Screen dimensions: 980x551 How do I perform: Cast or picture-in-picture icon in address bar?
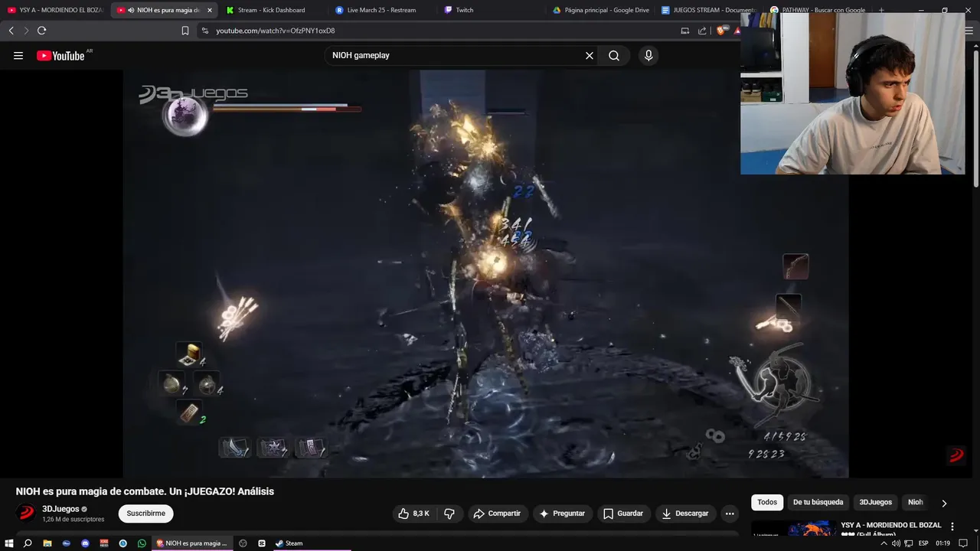(x=685, y=31)
